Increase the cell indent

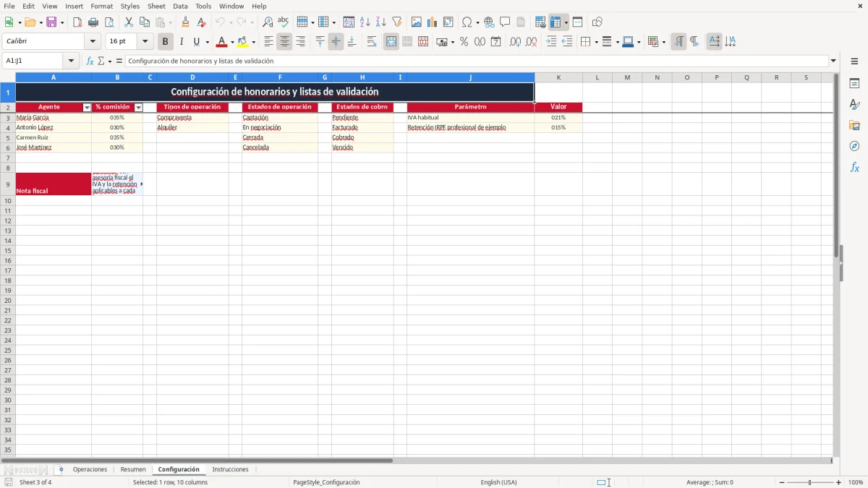pos(551,42)
